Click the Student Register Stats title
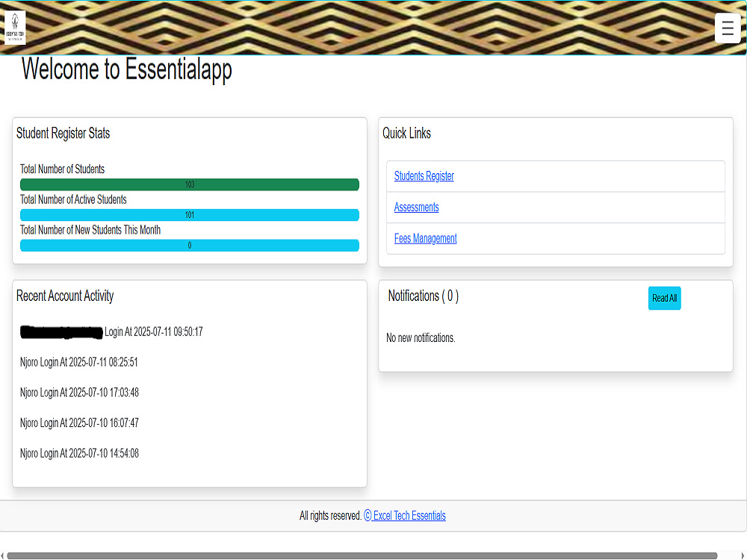 [63, 134]
